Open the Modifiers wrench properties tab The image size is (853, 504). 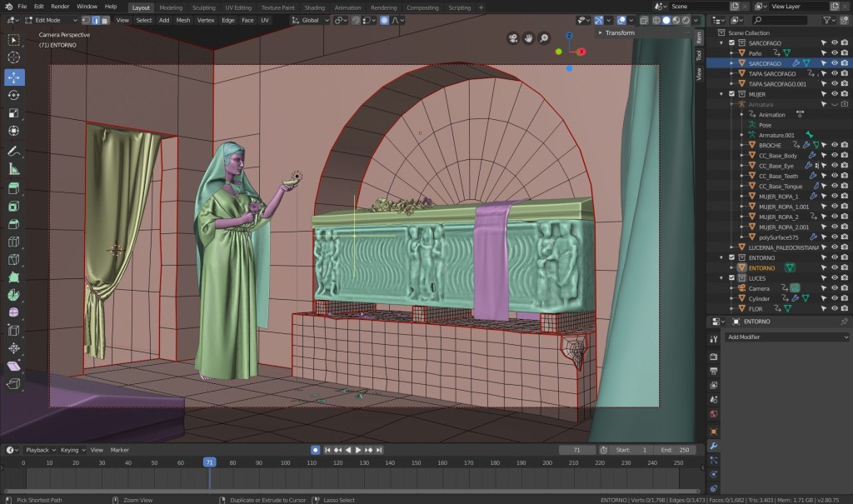click(x=713, y=446)
